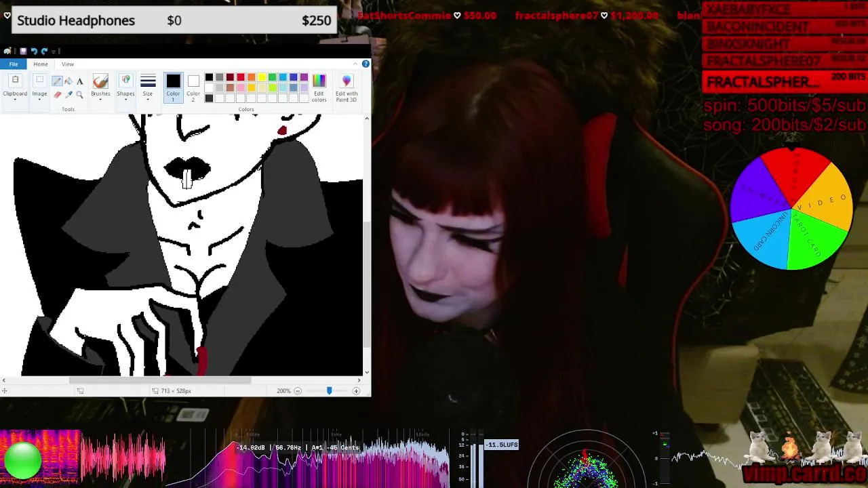Collapse the ribbon with the chevron

click(x=355, y=64)
